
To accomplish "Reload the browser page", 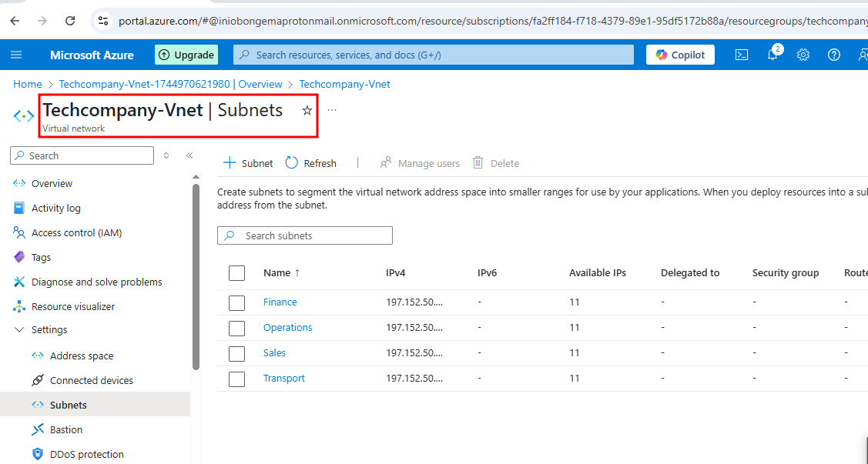I will [x=70, y=21].
